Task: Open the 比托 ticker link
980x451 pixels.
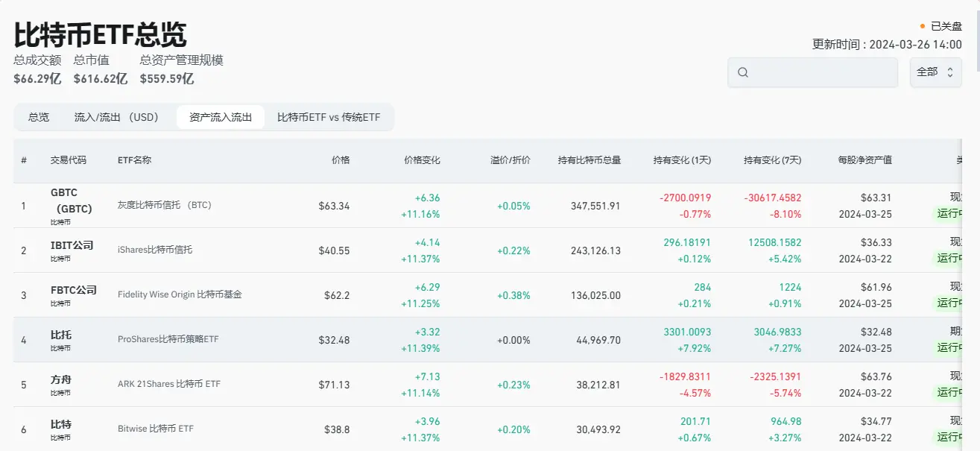Action: (61, 335)
